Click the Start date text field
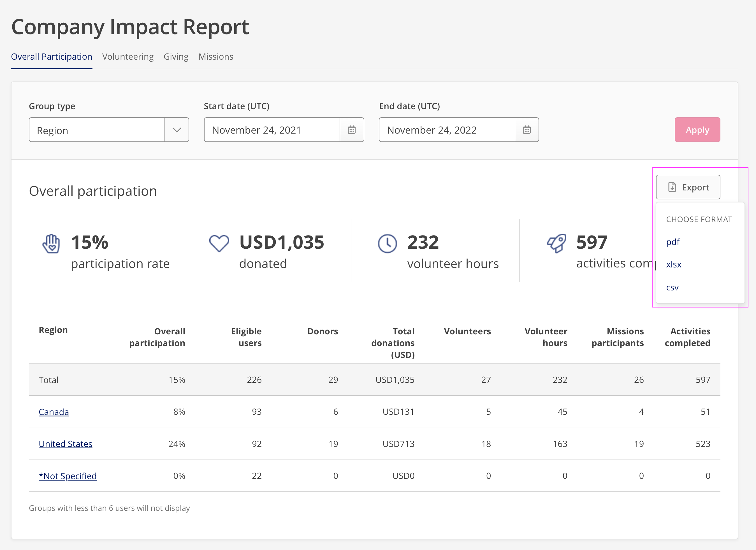Viewport: 756px width, 550px height. (x=272, y=130)
